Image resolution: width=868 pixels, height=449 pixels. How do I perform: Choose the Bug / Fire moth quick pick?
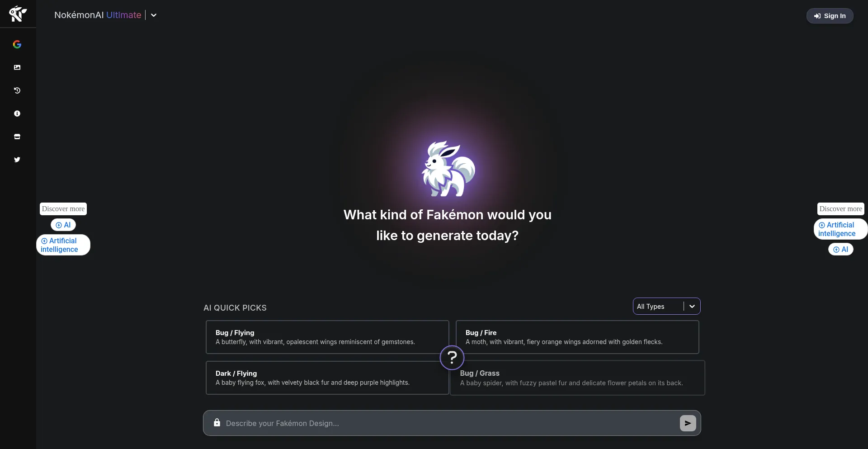[577, 337]
